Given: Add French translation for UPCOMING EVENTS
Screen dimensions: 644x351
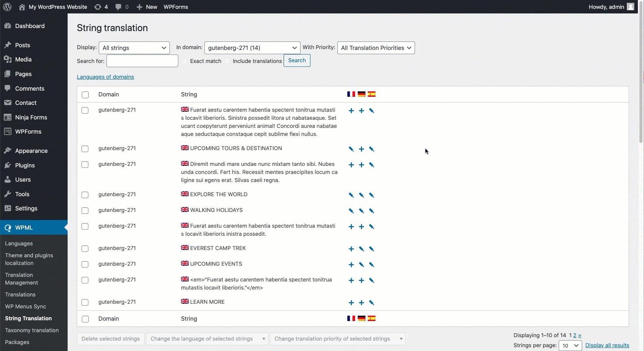Looking at the screenshot, I should click(x=351, y=265).
